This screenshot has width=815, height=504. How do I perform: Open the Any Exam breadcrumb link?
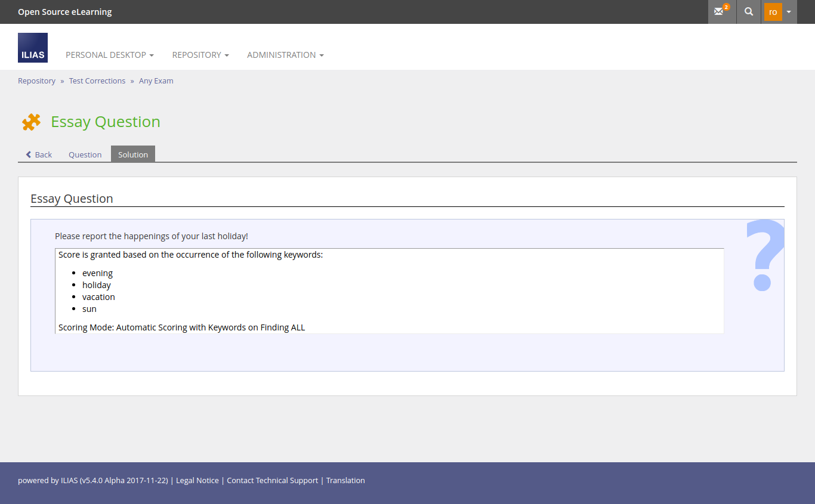tap(156, 81)
